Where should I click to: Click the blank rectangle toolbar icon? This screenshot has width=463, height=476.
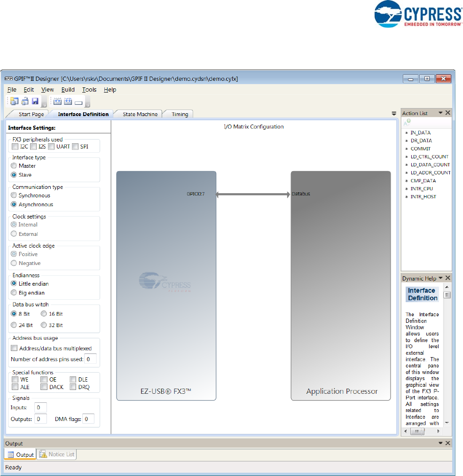click(x=78, y=102)
